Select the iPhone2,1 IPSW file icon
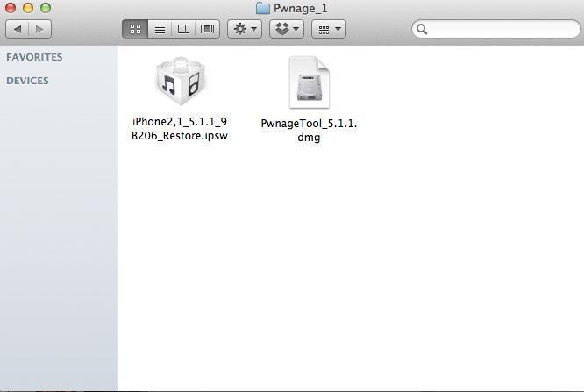The image size is (584, 392). 180,82
